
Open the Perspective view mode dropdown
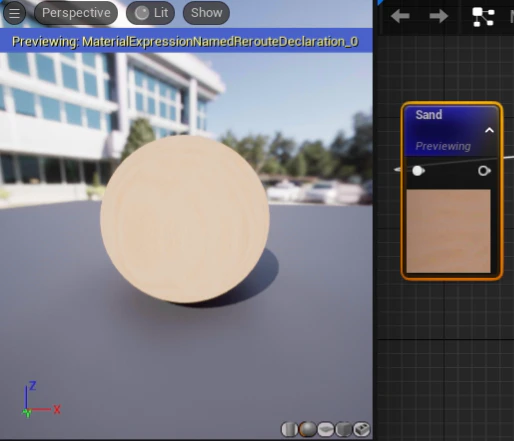(76, 13)
